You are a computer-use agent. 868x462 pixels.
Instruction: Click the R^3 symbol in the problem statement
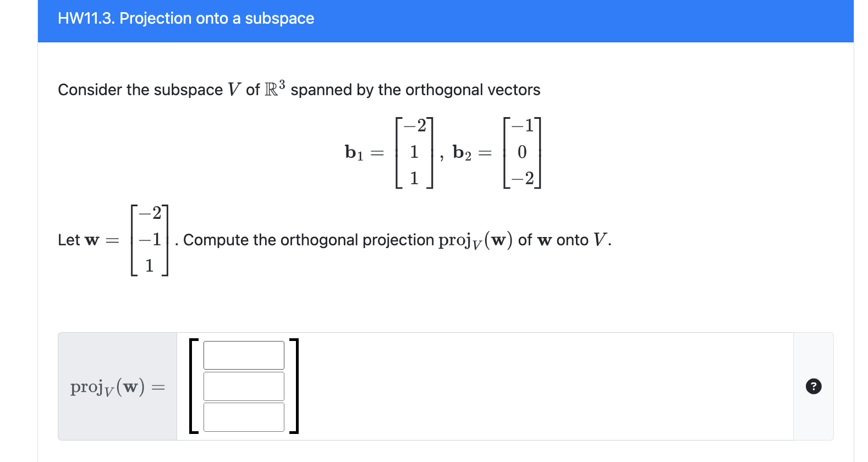[273, 88]
